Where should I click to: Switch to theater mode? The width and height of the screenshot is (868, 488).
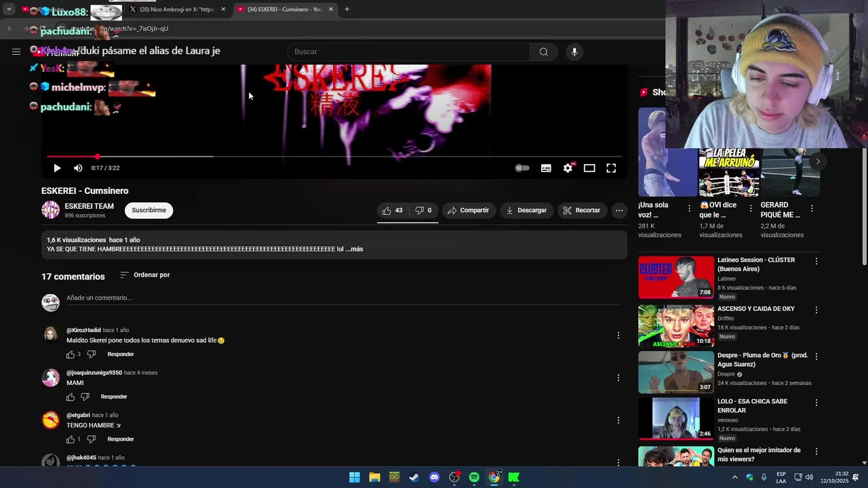tap(589, 168)
